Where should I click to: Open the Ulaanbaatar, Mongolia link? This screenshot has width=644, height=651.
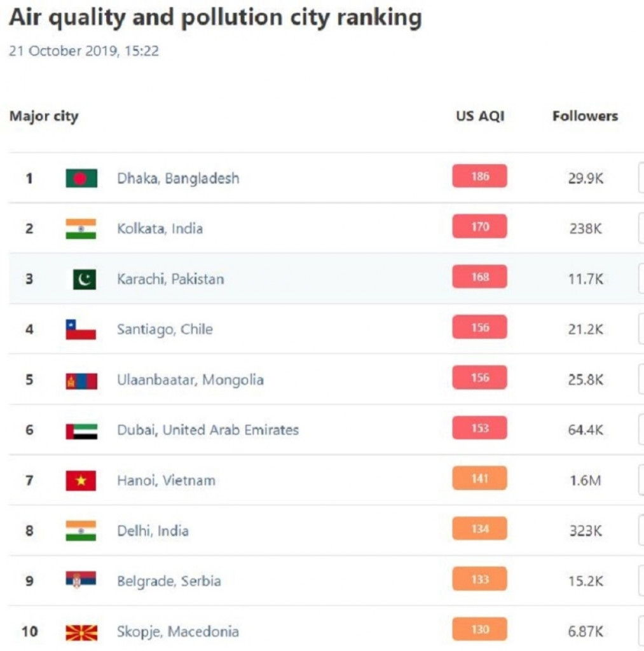[x=190, y=380]
